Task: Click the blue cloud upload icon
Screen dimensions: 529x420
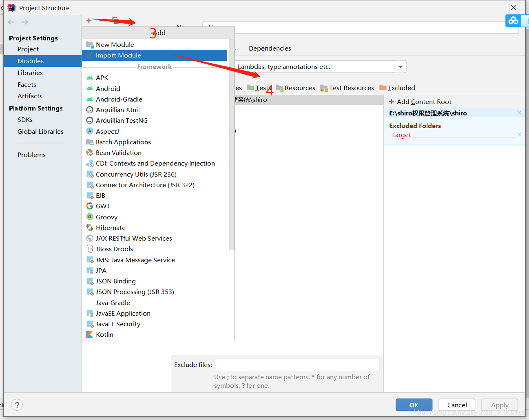Action: [513, 20]
